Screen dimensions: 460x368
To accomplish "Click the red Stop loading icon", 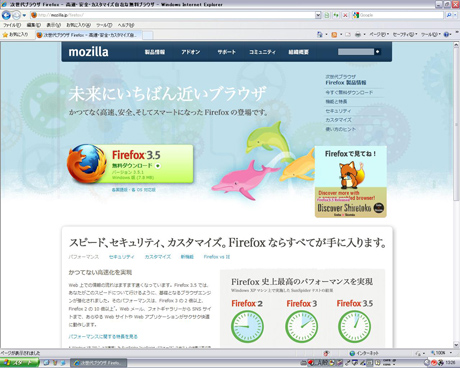I will coord(345,15).
